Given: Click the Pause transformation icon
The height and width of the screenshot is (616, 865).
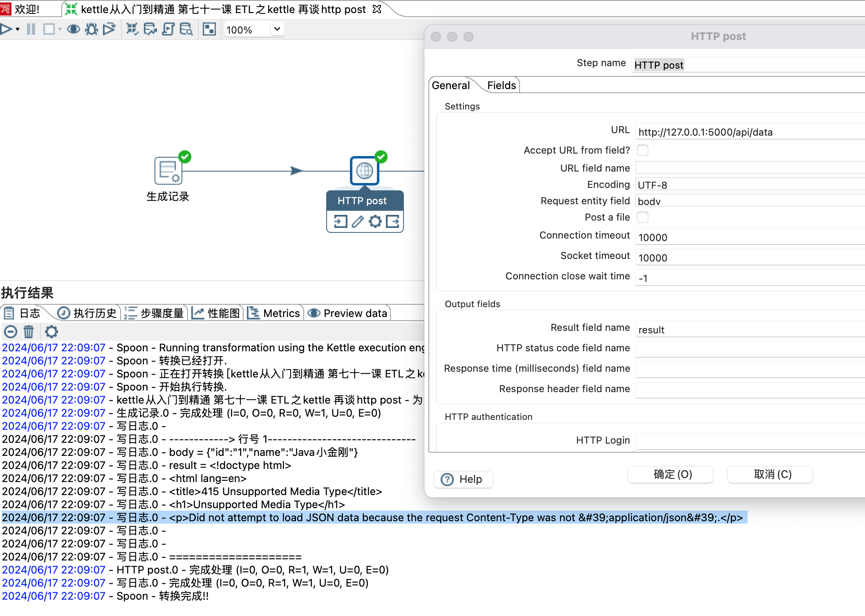Looking at the screenshot, I should point(31,29).
